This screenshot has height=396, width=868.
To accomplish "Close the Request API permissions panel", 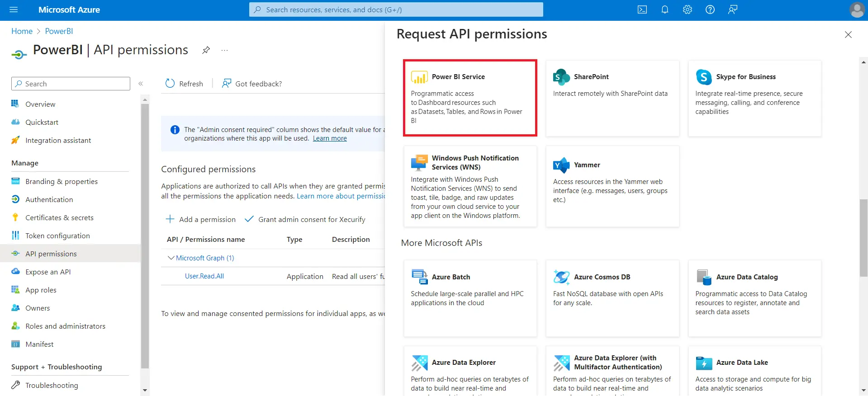I will tap(848, 35).
